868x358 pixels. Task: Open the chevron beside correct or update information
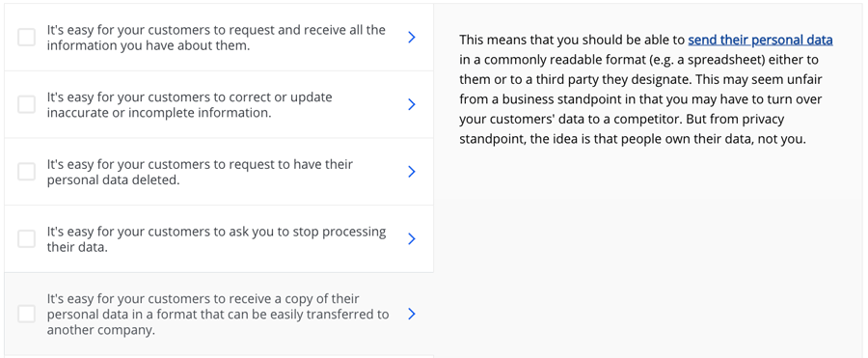pos(411,104)
